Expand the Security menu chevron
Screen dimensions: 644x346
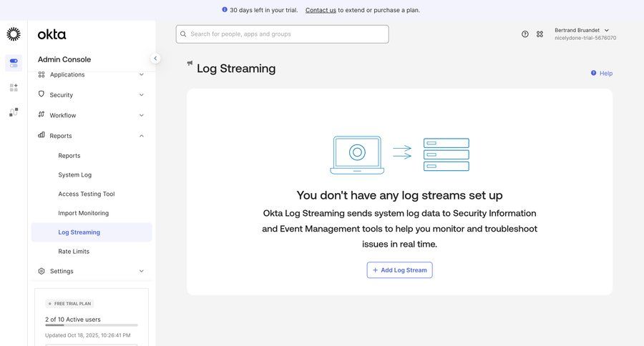click(141, 95)
